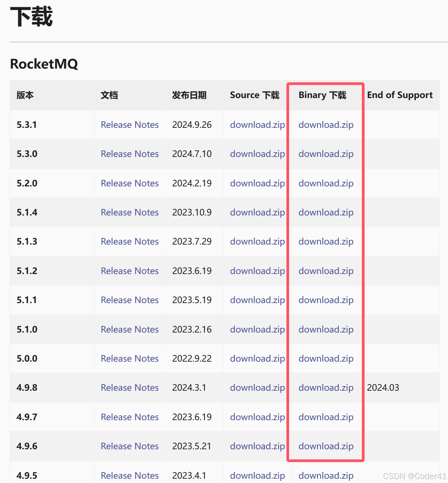Viewport: 448px width, 483px height.
Task: Open Release Notes for version 4.9.5
Action: pos(130,475)
